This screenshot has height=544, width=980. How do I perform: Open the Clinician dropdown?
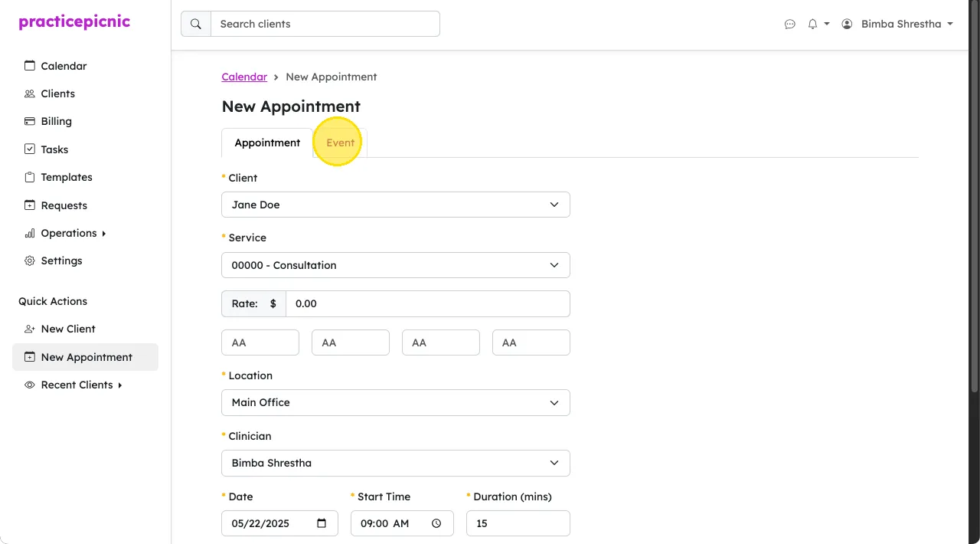click(396, 463)
